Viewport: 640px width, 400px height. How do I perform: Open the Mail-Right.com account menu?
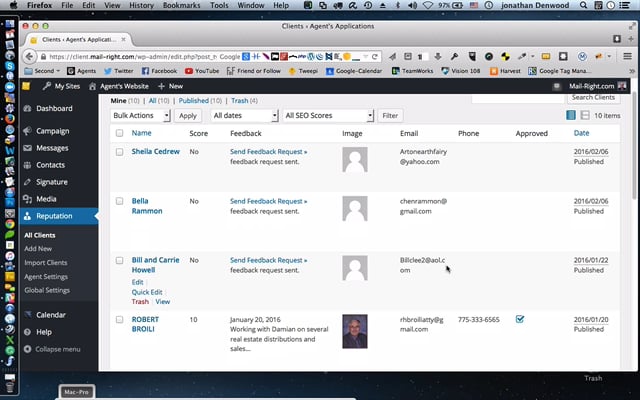pos(598,86)
